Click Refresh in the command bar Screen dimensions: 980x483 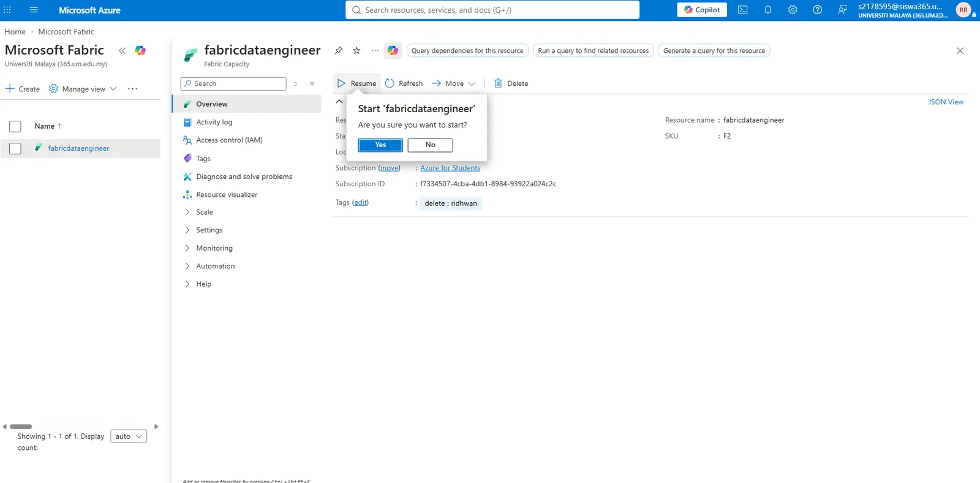pos(404,83)
